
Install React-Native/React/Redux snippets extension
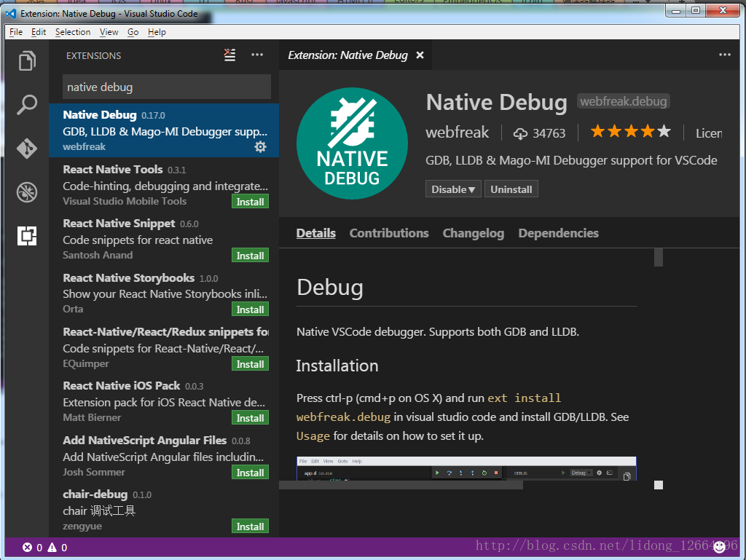pos(251,364)
